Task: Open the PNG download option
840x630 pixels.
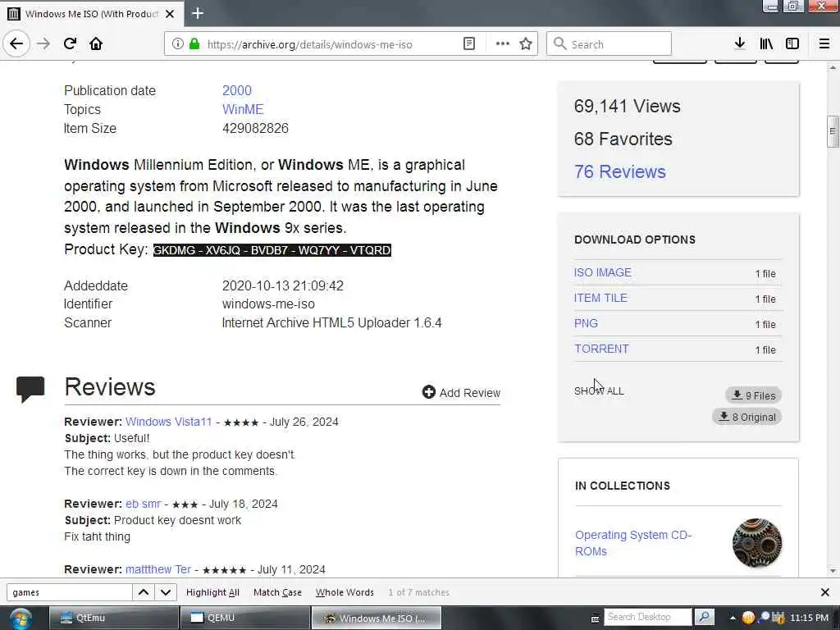Action: point(586,323)
